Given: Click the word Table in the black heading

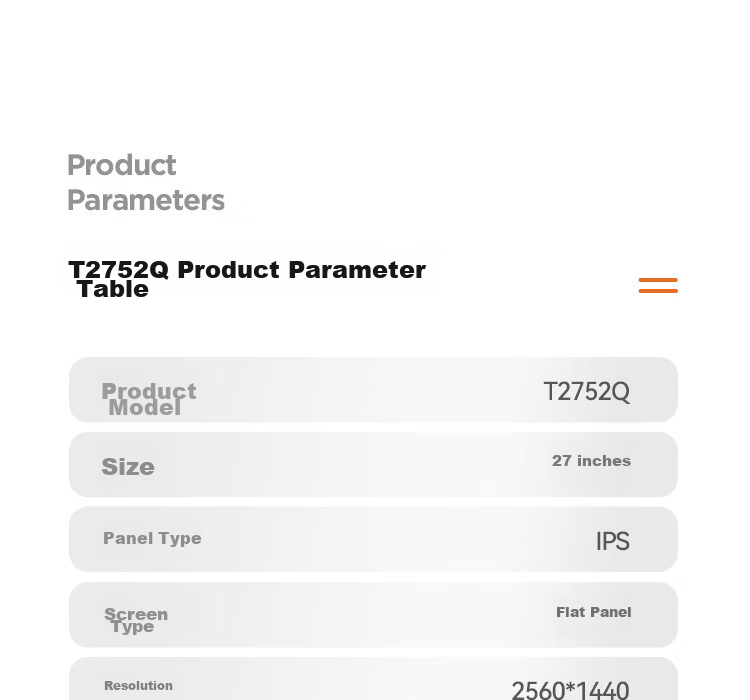Looking at the screenshot, I should click(113, 289).
